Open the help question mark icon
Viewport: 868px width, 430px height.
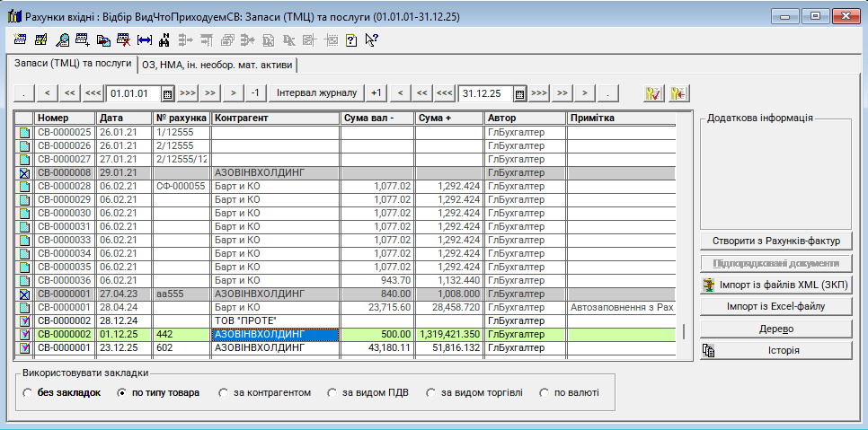(351, 39)
